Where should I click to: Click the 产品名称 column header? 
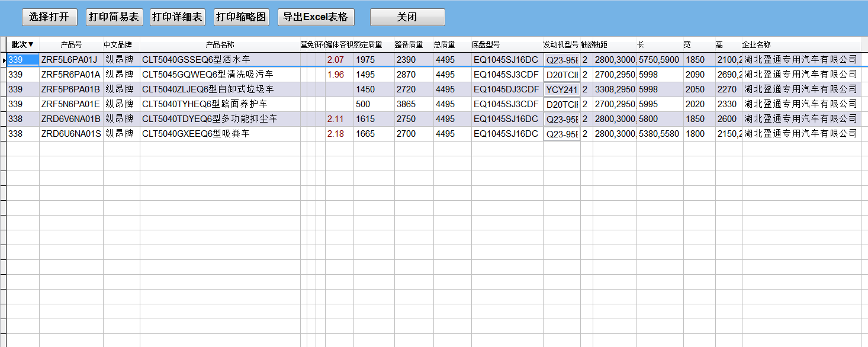click(x=220, y=44)
